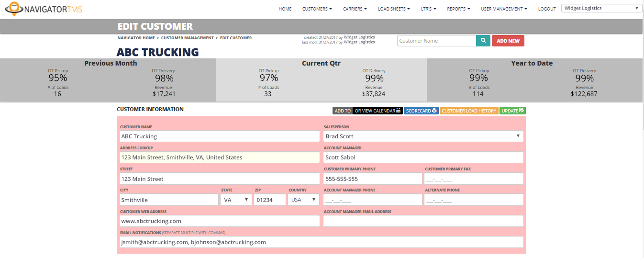The height and width of the screenshot is (258, 644).
Task: Expand the Salesperson dropdown
Action: click(423, 136)
